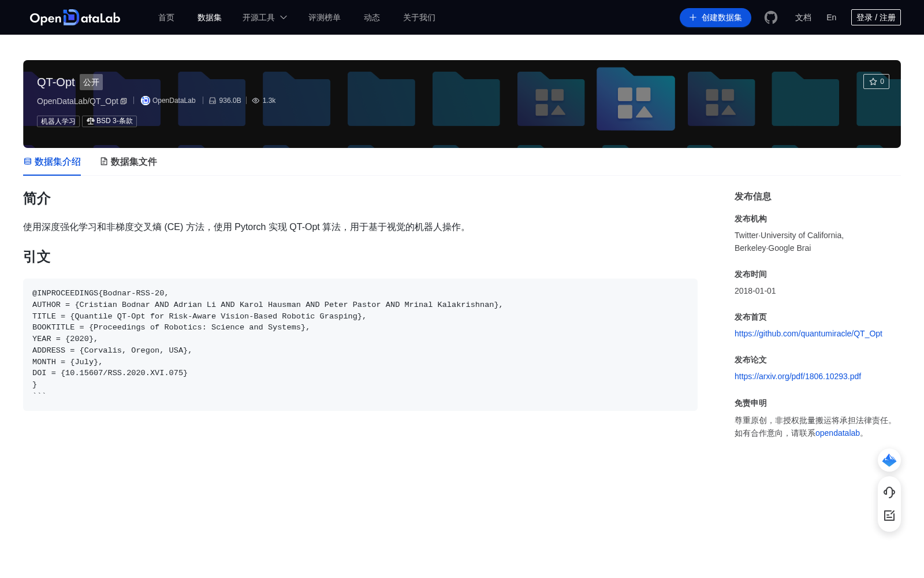Click the 引文 heading

point(37,257)
